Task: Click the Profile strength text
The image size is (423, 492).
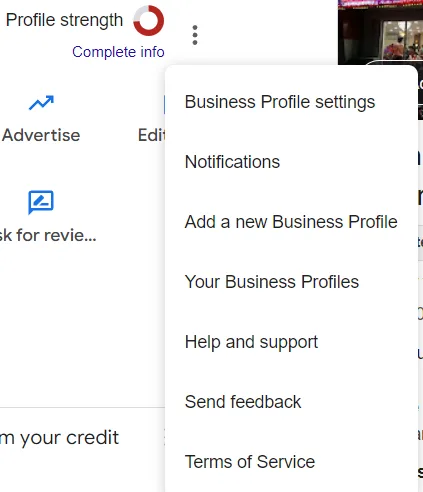Action: [x=64, y=21]
